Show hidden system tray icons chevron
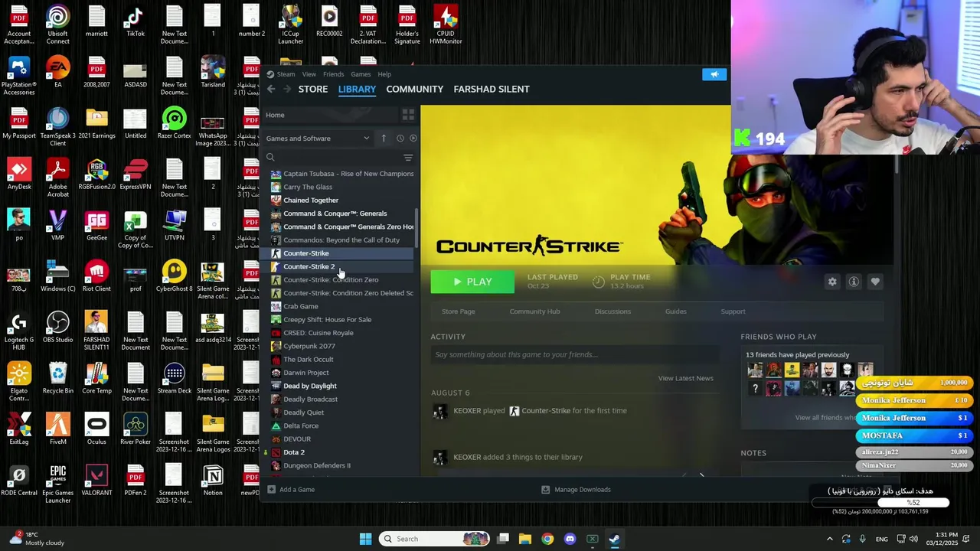This screenshot has height=551, width=980. click(829, 539)
